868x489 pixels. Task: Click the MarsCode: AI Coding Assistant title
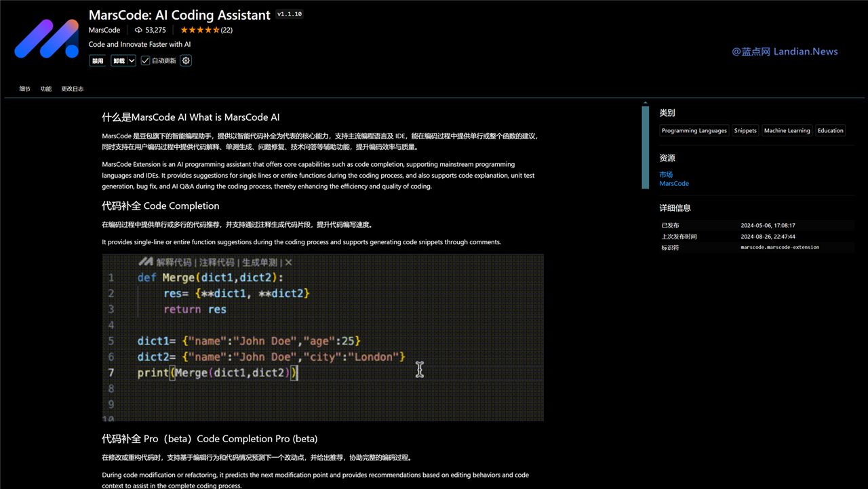[x=179, y=15]
